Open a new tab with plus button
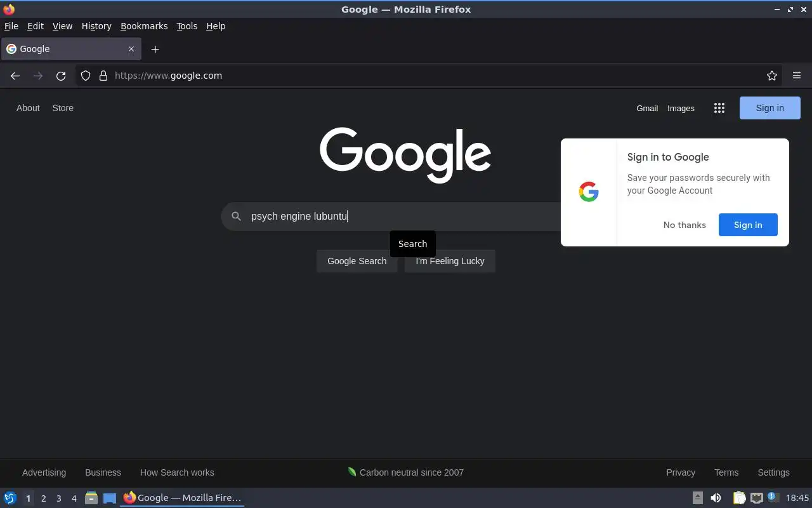Viewport: 812px width, 508px height. pos(155,49)
